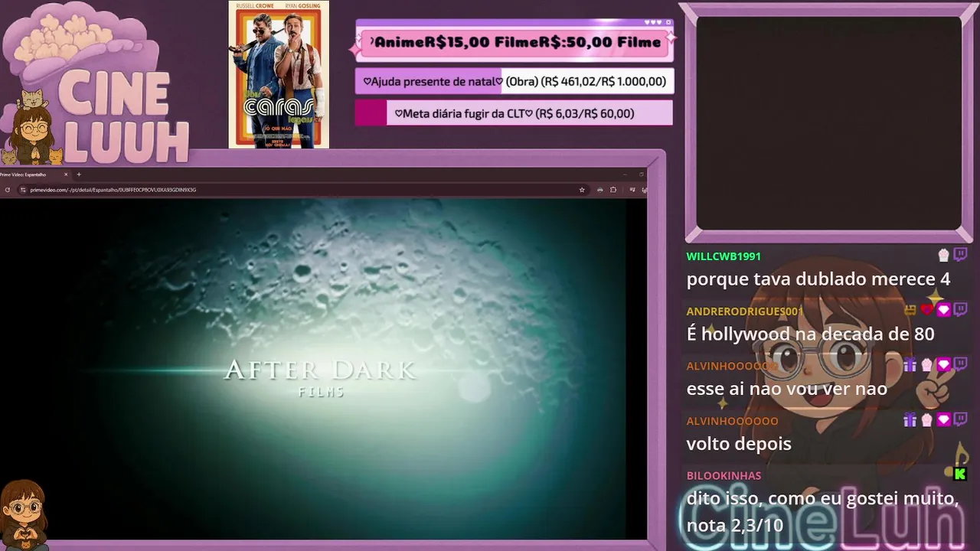Screen dimensions: 980x551
Task: Click username WILLCWB1991 in chat
Action: tap(724, 256)
